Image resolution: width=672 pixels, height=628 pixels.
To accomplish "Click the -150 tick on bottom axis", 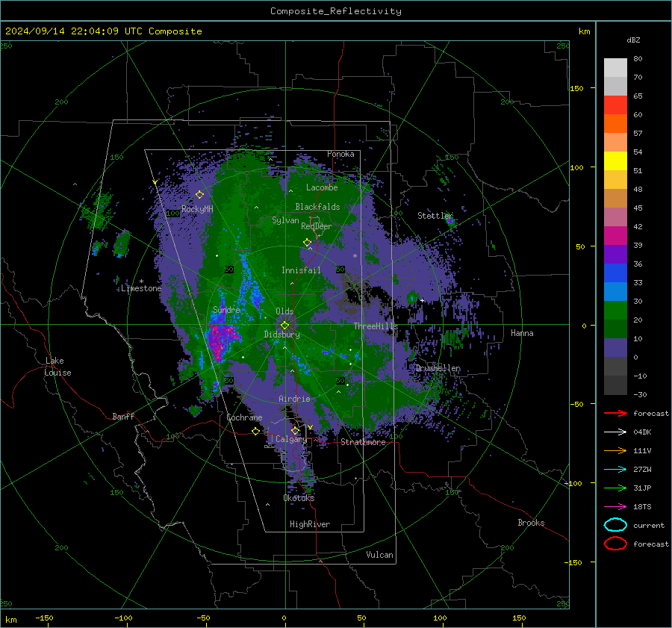I will coord(44,618).
